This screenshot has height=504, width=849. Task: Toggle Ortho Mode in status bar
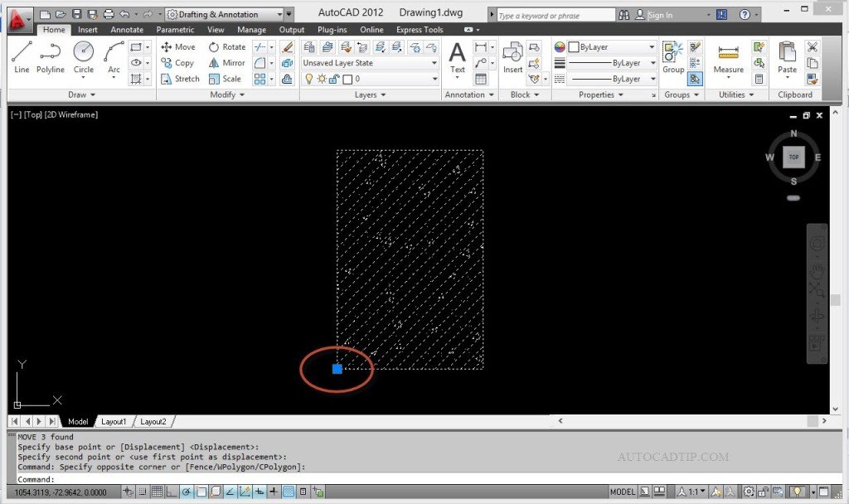pyautogui.click(x=171, y=492)
